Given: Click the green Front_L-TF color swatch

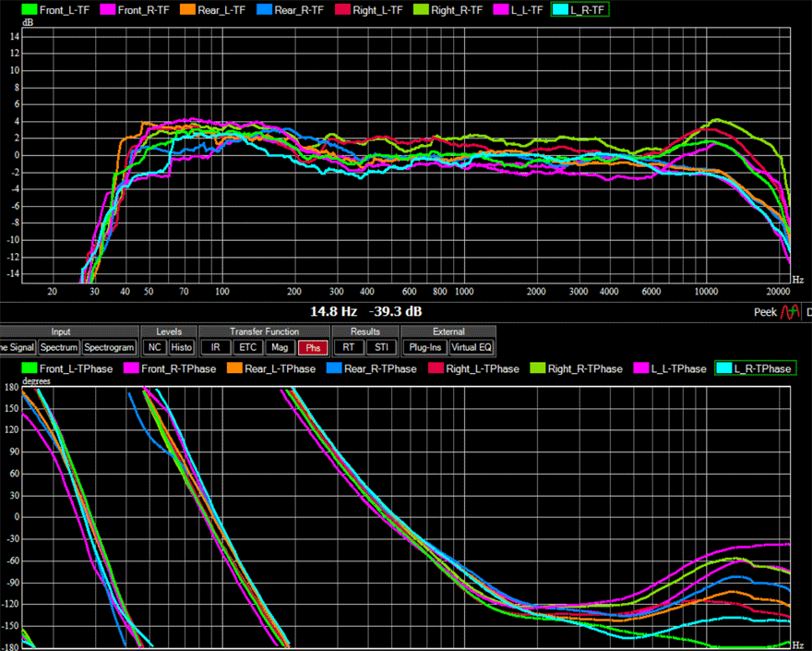Looking at the screenshot, I should pyautogui.click(x=30, y=10).
